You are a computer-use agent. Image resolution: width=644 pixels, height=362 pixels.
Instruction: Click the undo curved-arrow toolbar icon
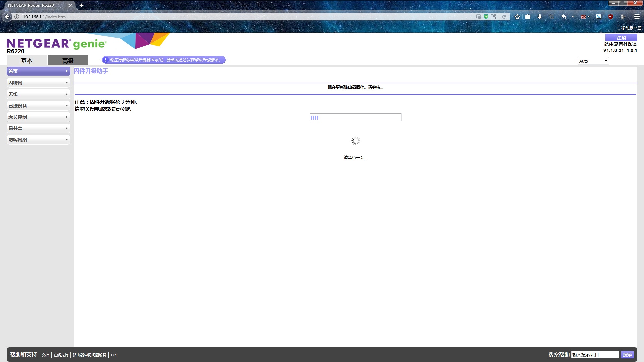pos(564,17)
